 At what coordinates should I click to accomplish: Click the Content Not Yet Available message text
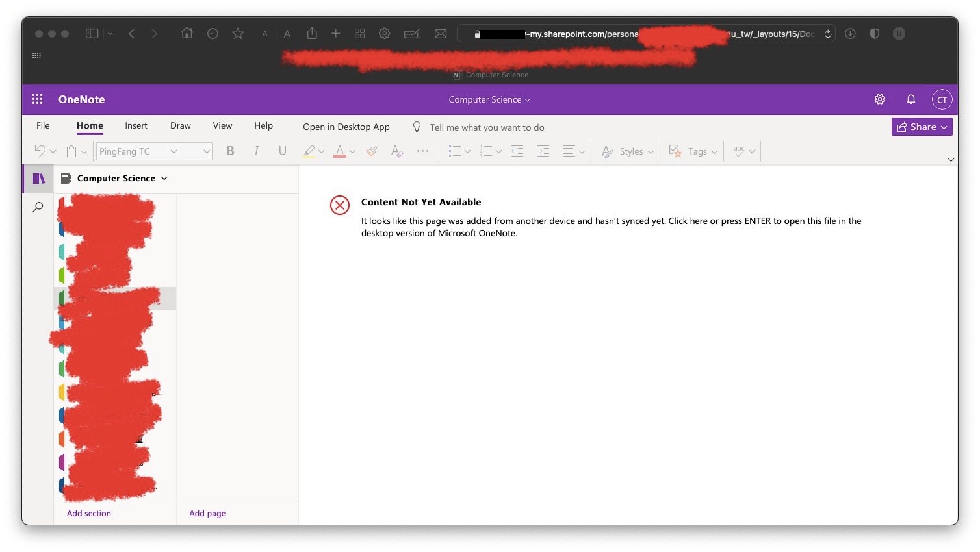421,202
